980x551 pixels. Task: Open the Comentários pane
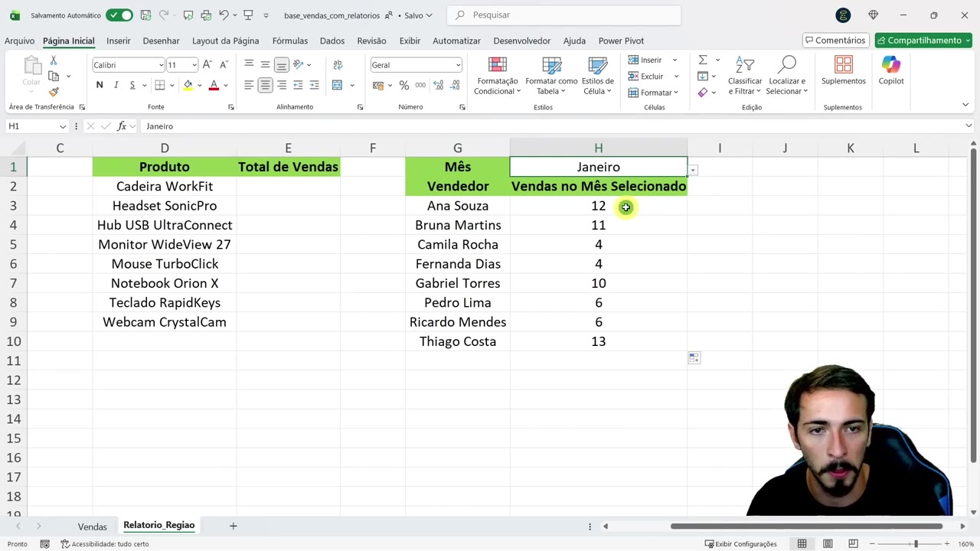point(835,41)
